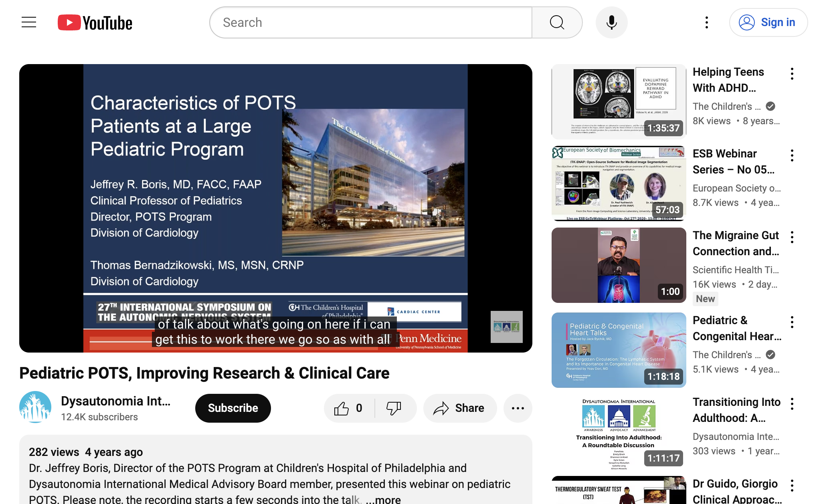
Task: Click the search magnifier button
Action: tap(557, 22)
